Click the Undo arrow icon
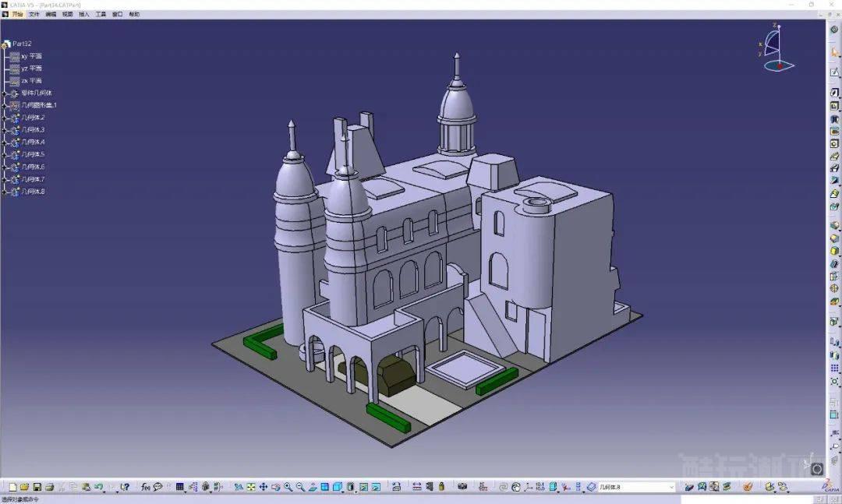The width and height of the screenshot is (842, 504). pos(98,487)
